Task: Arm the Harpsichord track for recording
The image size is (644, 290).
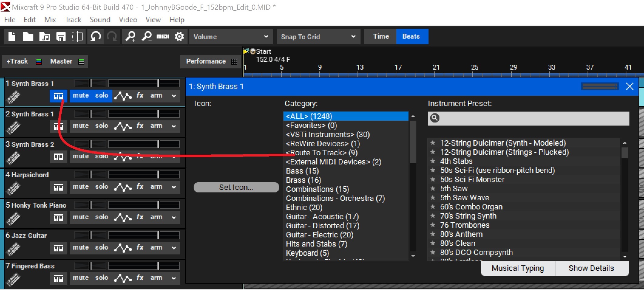Action: click(156, 187)
